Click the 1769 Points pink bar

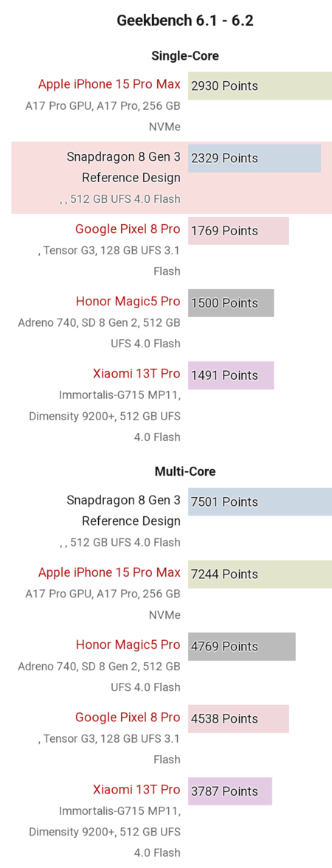[238, 231]
